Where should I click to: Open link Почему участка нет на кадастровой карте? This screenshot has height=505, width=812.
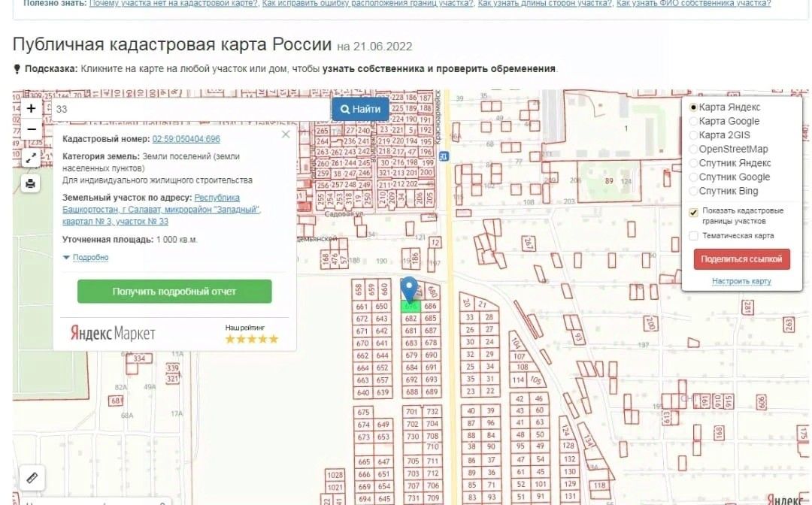(174, 4)
